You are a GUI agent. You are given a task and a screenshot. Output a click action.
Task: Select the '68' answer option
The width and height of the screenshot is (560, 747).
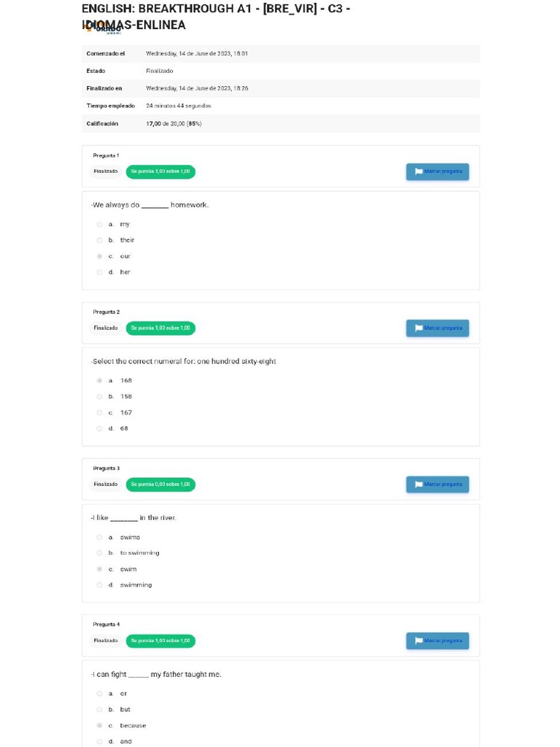[100, 429]
